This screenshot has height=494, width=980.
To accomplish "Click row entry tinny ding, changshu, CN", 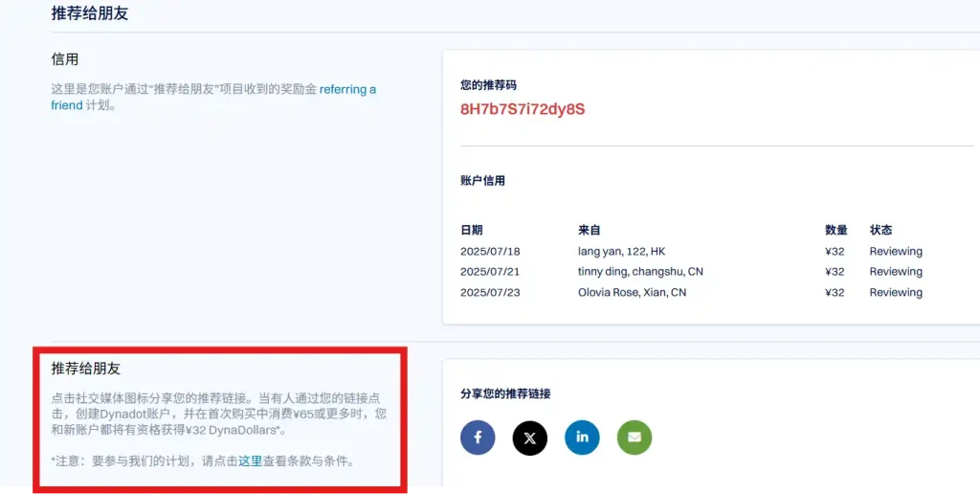I will (x=640, y=271).
